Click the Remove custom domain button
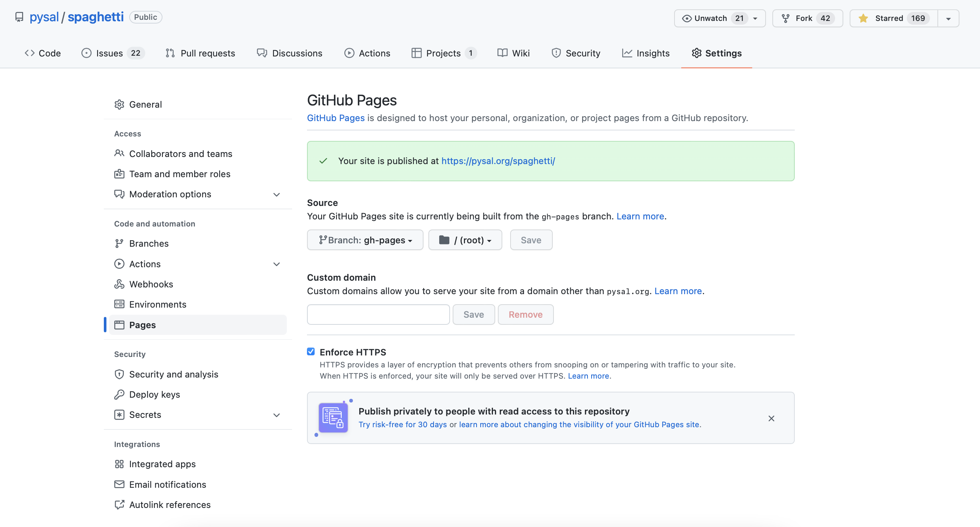Viewport: 980px width, 527px height. click(x=525, y=315)
